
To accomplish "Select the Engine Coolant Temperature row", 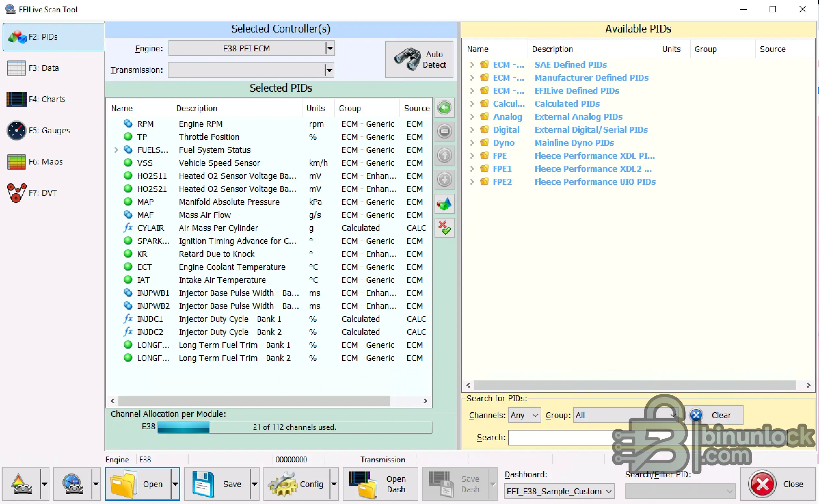I will coord(269,267).
